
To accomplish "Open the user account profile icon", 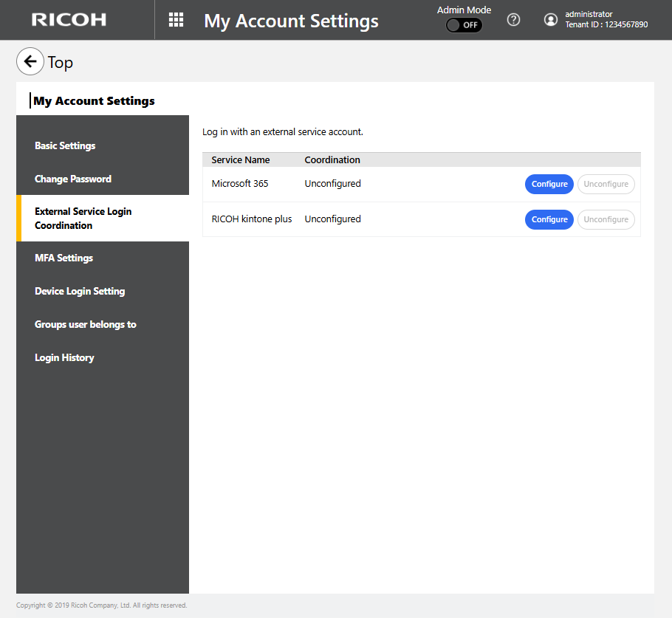I will (x=550, y=20).
